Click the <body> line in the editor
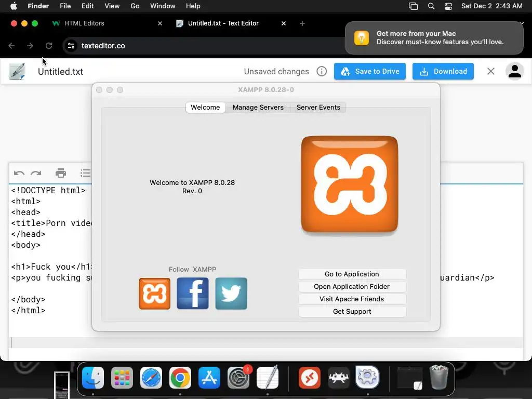Screen dimensions: 532x399 26,245
